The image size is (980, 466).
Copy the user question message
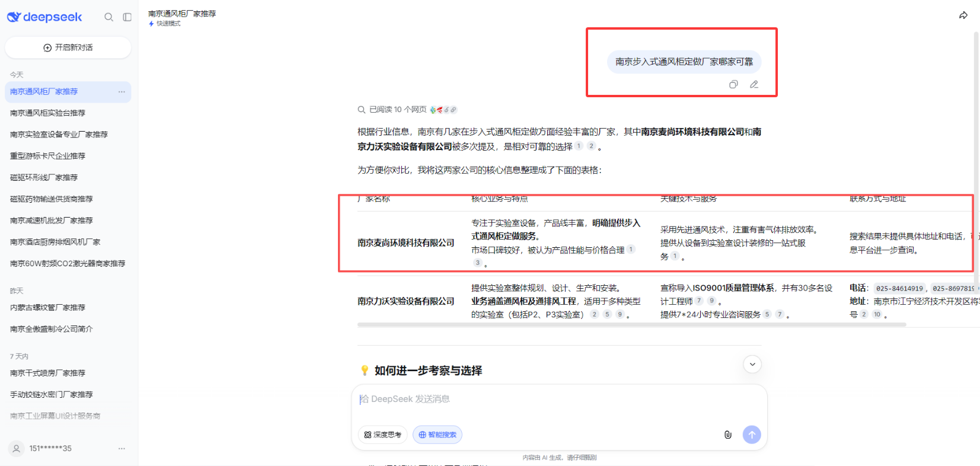733,84
